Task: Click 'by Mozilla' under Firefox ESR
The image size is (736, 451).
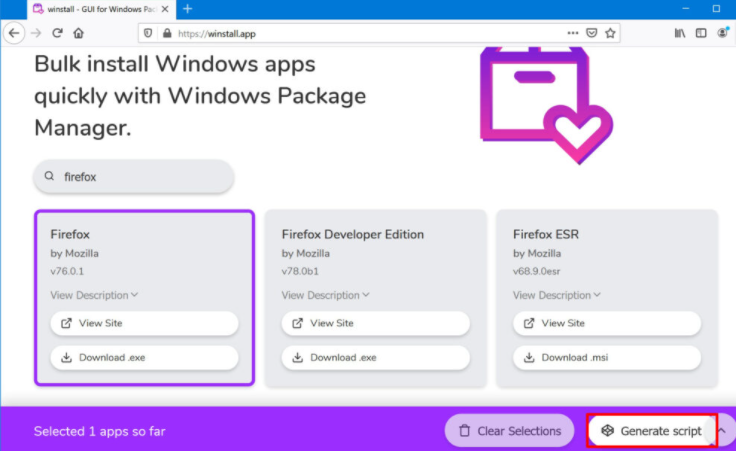Action: click(537, 253)
